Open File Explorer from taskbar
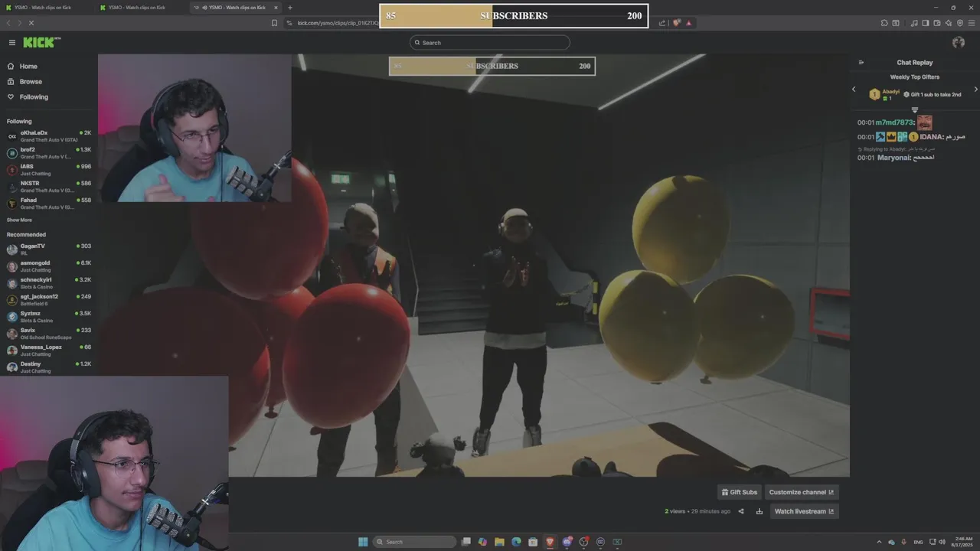The width and height of the screenshot is (980, 551). coord(499,542)
